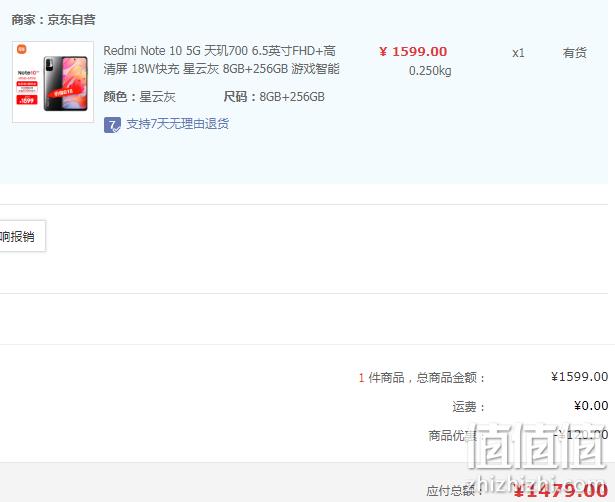The width and height of the screenshot is (615, 502).
Task: Click the partially visible 报销 button
Action: (22, 236)
